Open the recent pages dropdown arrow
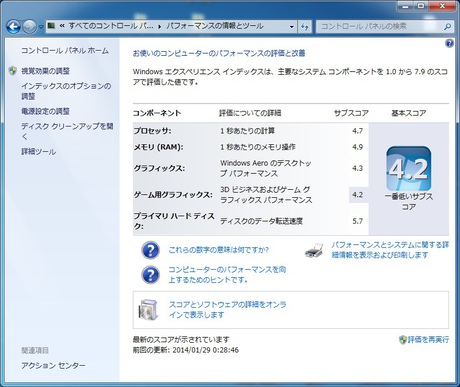 pos(41,27)
